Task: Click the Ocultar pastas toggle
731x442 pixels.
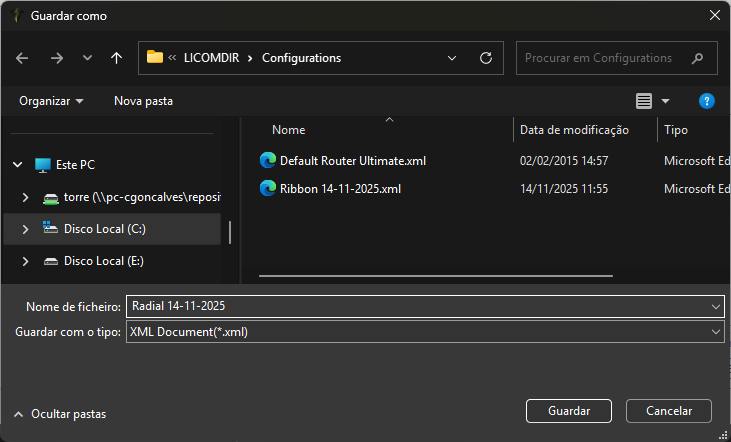Action: [60, 414]
